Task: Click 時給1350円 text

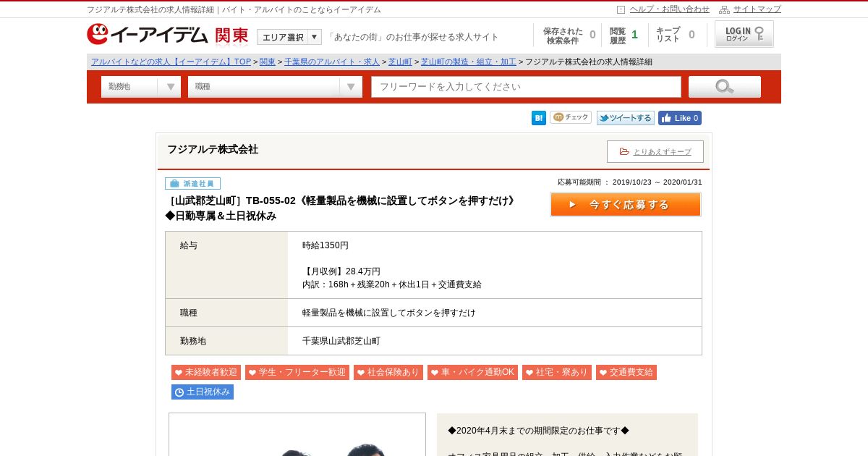Action: tap(325, 245)
